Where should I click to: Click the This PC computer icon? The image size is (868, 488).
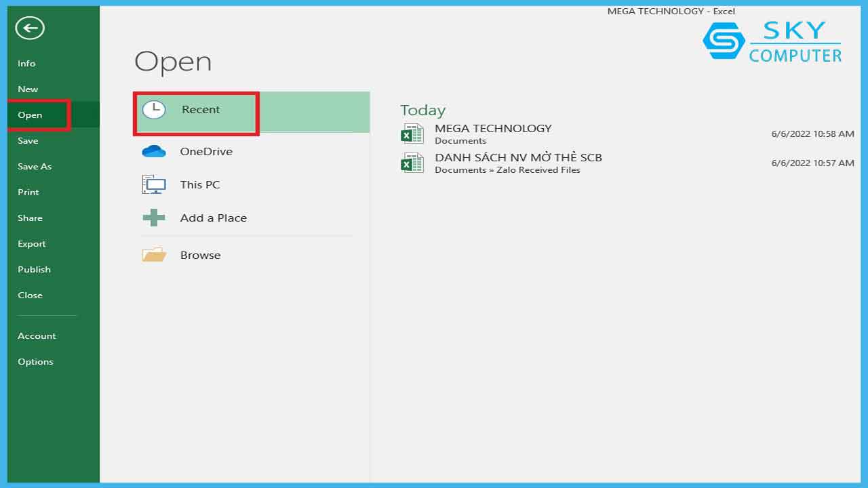point(154,184)
